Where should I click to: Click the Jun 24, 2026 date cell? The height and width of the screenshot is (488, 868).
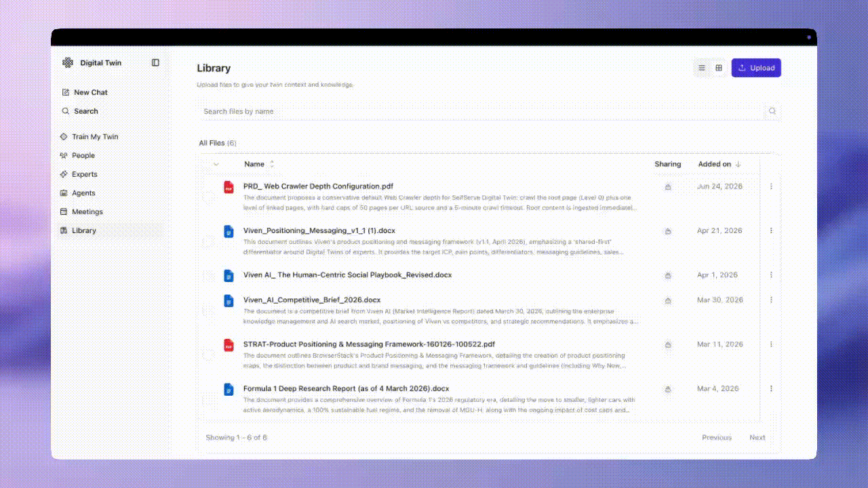click(x=719, y=186)
